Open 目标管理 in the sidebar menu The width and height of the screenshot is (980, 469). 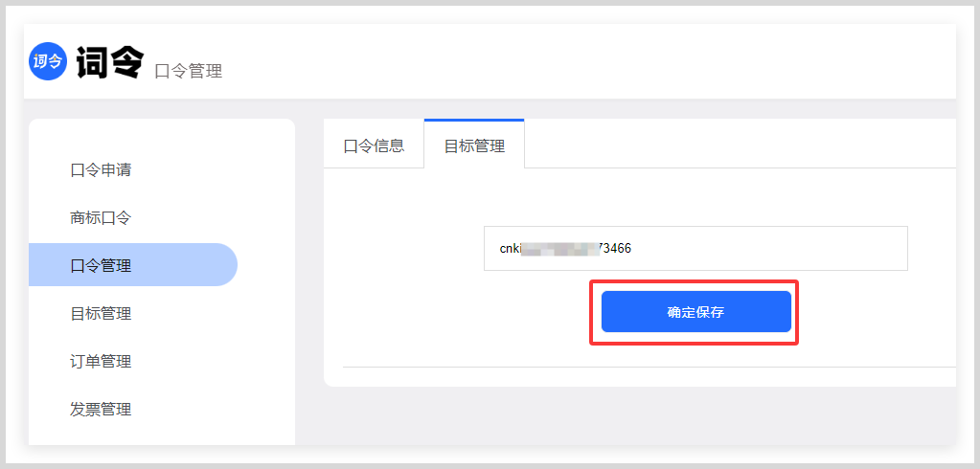(x=101, y=314)
